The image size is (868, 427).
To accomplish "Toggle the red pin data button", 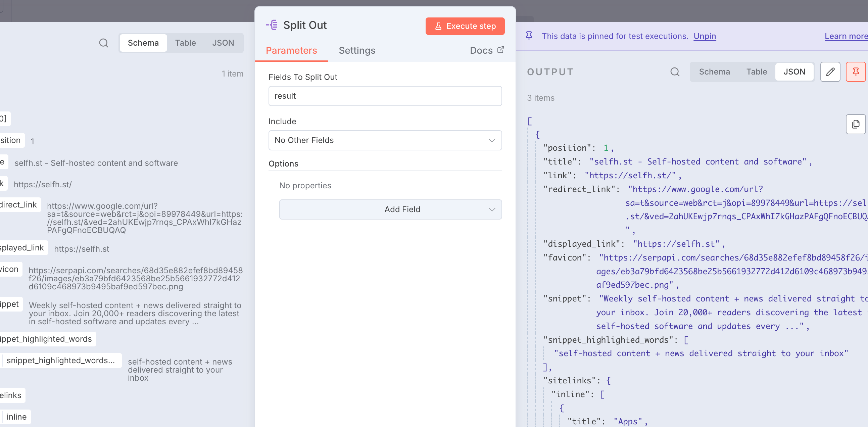I will pyautogui.click(x=856, y=72).
